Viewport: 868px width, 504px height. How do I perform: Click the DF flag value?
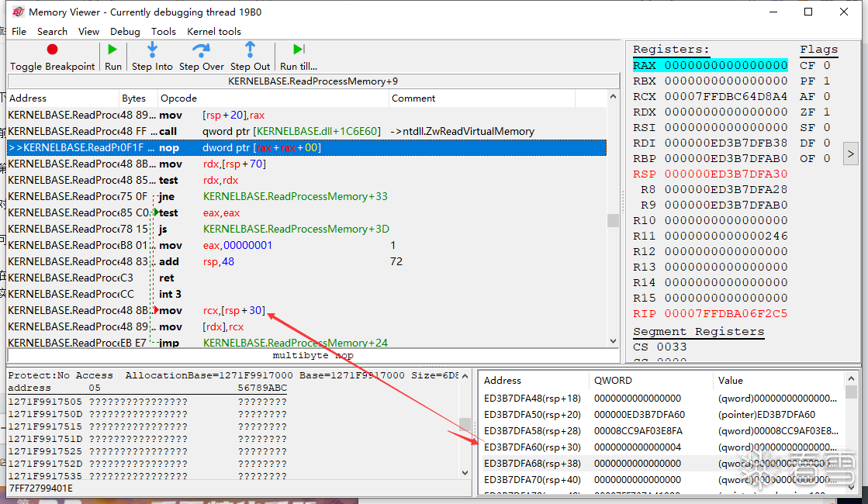click(826, 143)
